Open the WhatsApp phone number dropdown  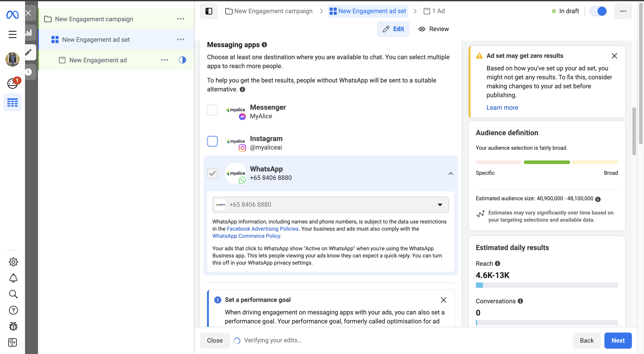click(330, 205)
